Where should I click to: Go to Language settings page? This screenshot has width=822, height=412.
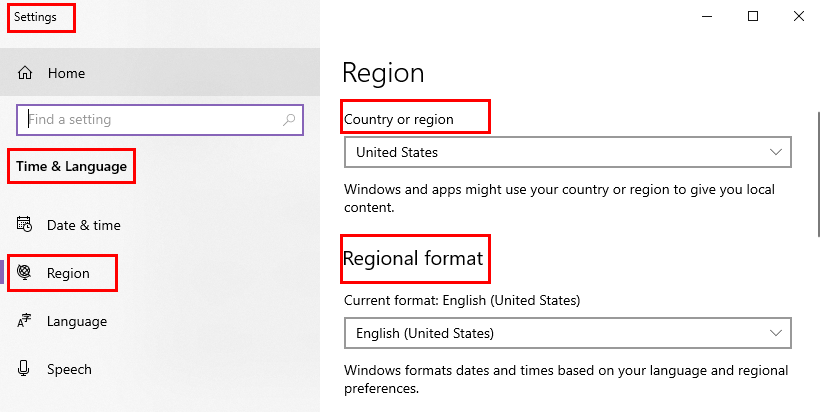[160, 321]
